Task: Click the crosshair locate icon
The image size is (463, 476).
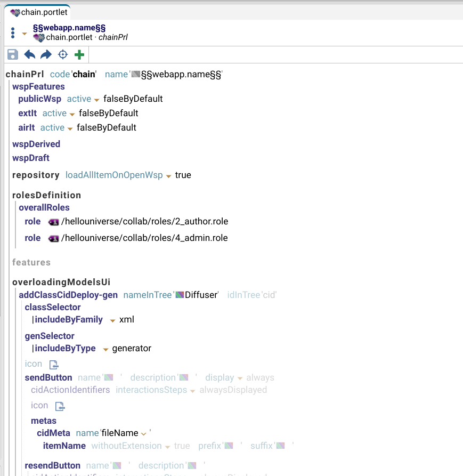Action: pos(63,54)
